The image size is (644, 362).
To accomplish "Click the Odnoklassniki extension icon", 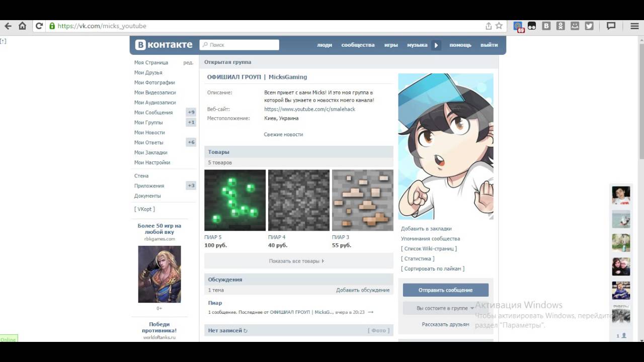I will click(x=560, y=26).
